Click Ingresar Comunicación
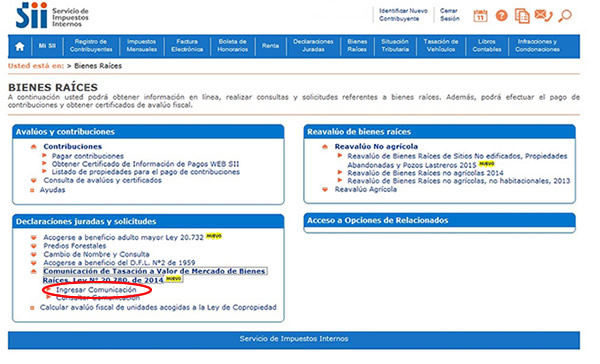The image size is (600, 364). [96, 290]
